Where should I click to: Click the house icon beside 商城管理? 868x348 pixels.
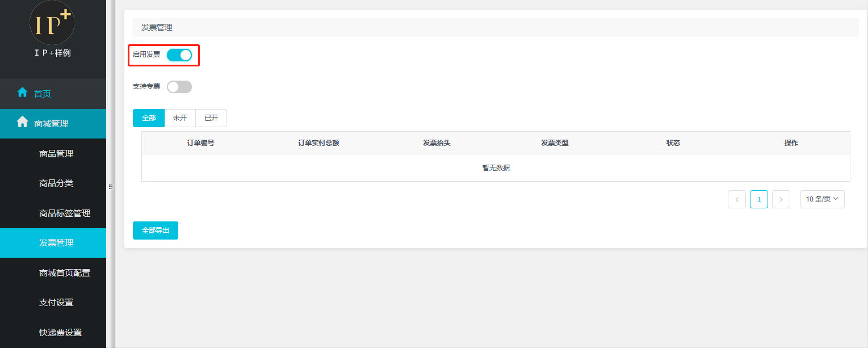[x=23, y=122]
